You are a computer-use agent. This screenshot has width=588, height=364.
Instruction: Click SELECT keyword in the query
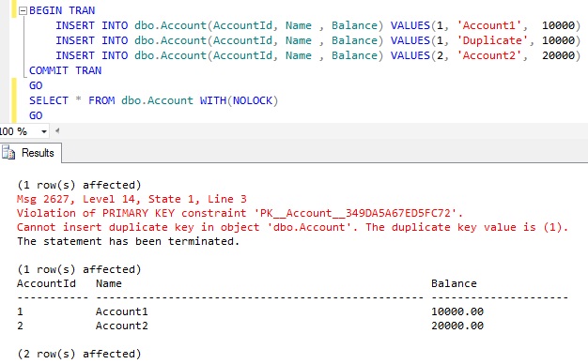(49, 100)
